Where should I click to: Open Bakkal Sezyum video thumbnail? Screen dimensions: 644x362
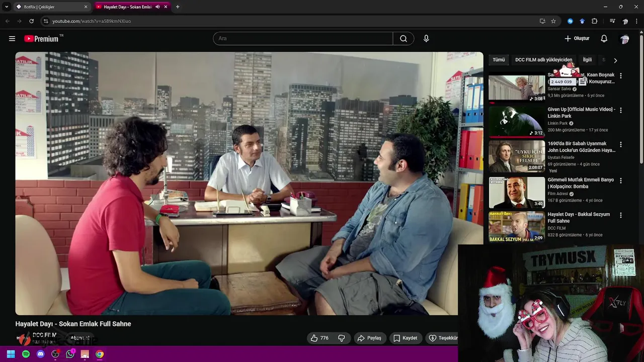(x=517, y=227)
